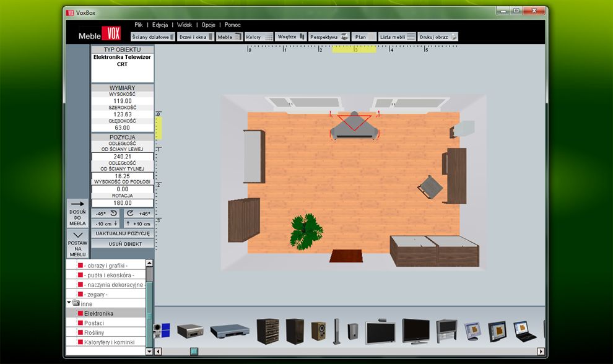This screenshot has width=613, height=364.
Task: Lower object by 10 cm
Action: (x=107, y=223)
